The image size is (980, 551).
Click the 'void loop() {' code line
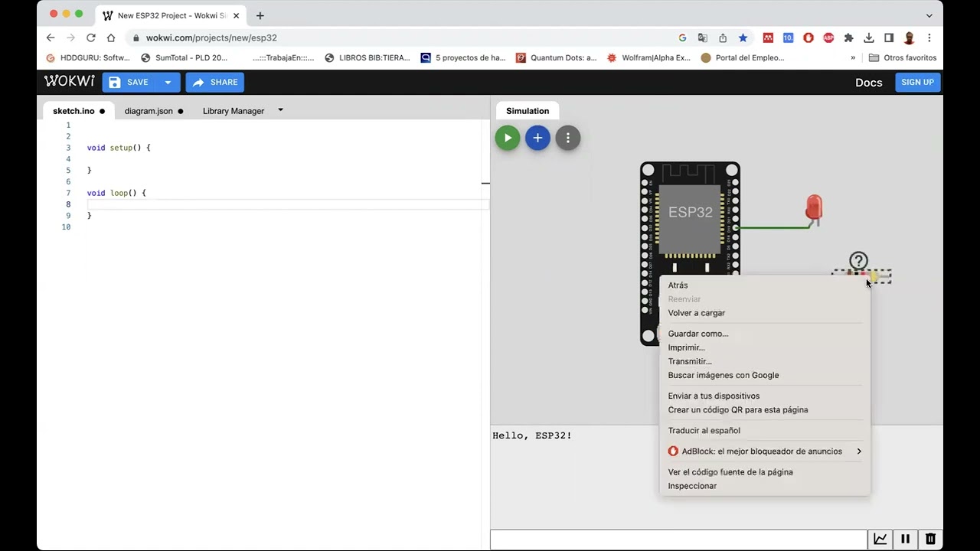pos(116,193)
